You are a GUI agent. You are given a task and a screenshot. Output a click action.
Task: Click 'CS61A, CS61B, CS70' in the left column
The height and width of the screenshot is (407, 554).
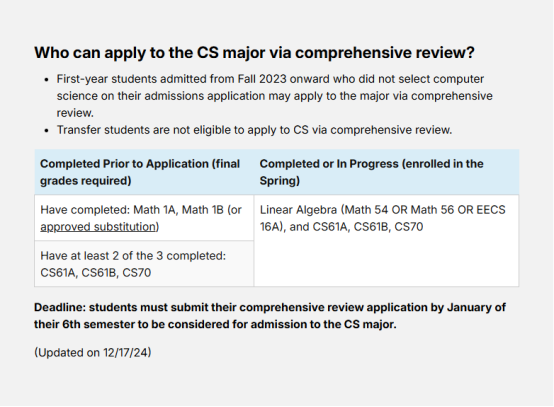[x=96, y=273]
